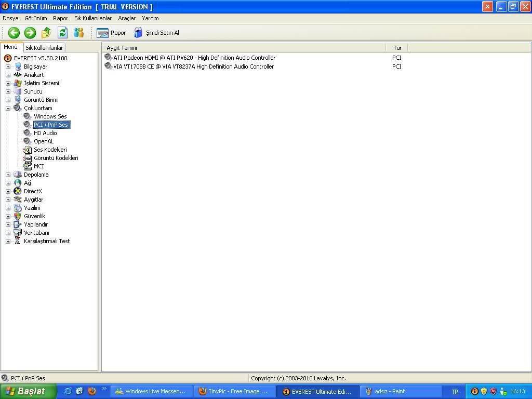Expand the Veritabanı tree node
The width and height of the screenshot is (532, 399).
(x=8, y=233)
